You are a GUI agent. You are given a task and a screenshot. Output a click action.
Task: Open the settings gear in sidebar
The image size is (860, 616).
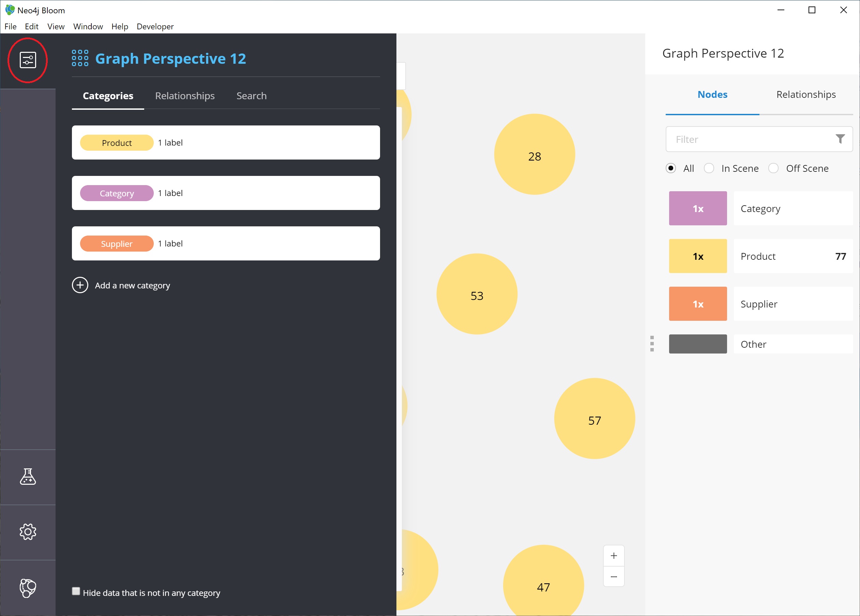(x=28, y=532)
